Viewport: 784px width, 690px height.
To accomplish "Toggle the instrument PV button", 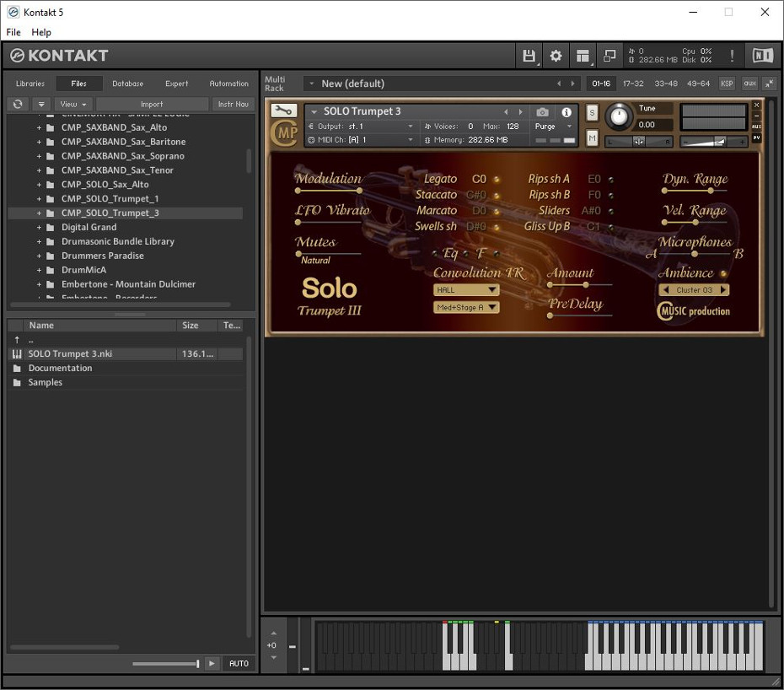I will [756, 137].
